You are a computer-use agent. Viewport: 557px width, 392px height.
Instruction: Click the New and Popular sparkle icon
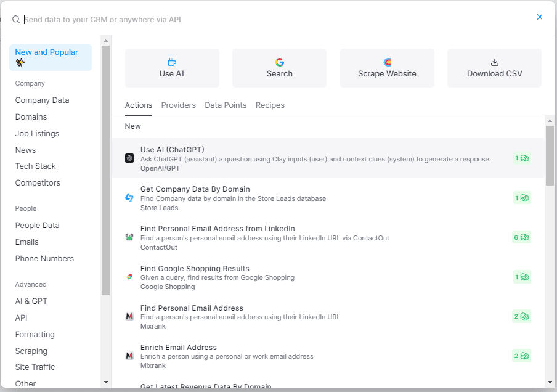pyautogui.click(x=20, y=62)
